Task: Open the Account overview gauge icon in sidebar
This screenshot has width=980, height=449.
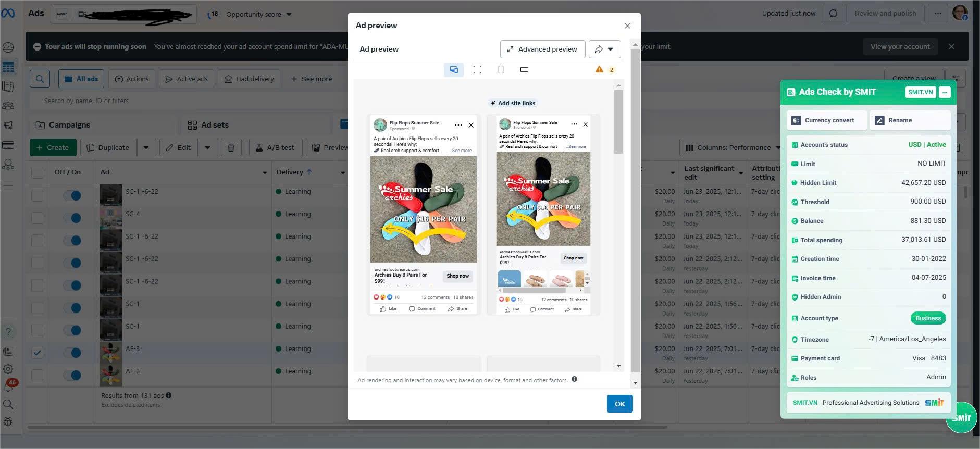Action: pyautogui.click(x=8, y=47)
